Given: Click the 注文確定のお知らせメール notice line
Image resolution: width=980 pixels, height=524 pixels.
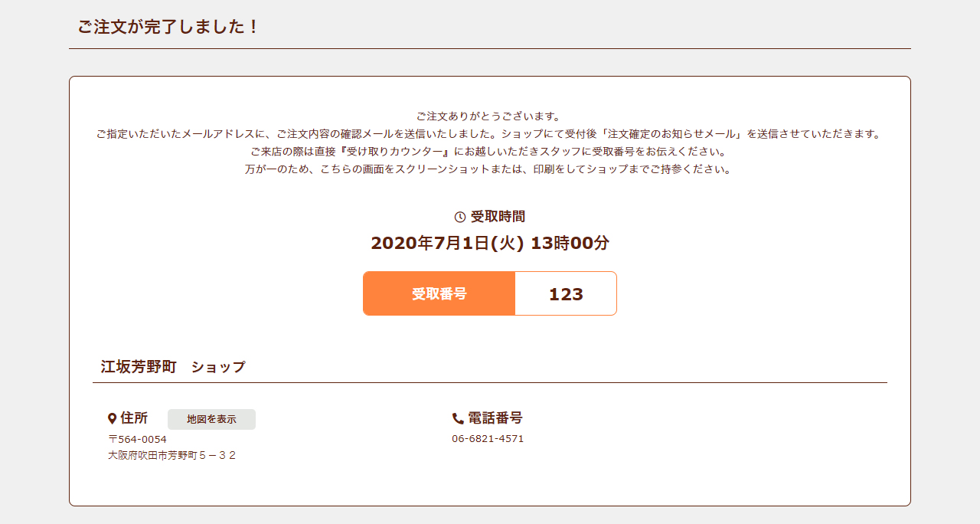Looking at the screenshot, I should (x=489, y=134).
